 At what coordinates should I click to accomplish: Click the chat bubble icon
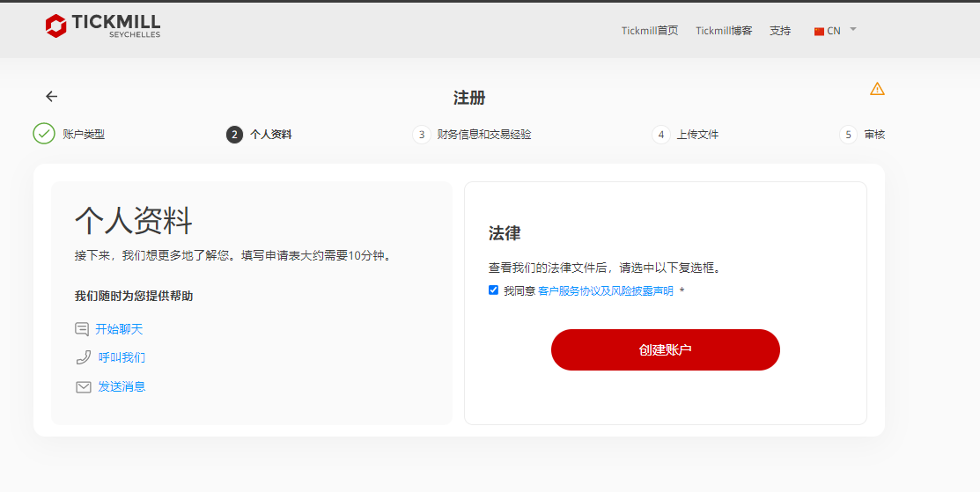82,329
